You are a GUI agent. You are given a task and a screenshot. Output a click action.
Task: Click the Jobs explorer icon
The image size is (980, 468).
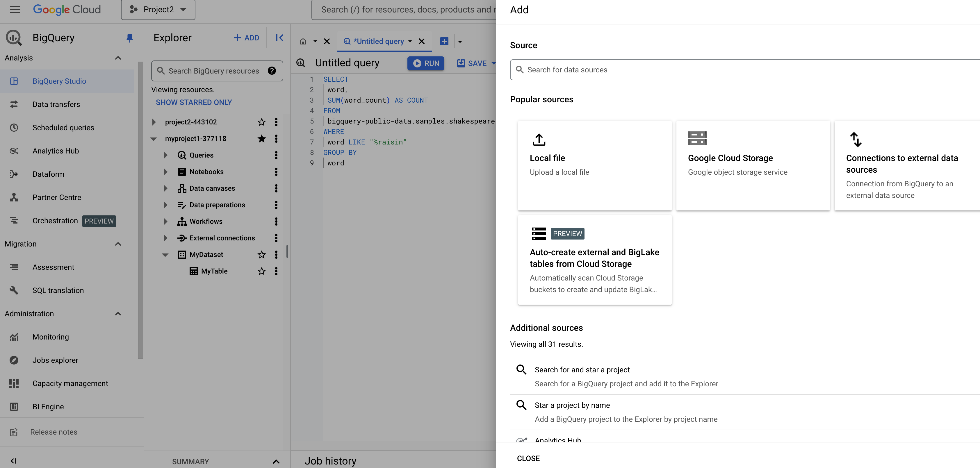[14, 360]
